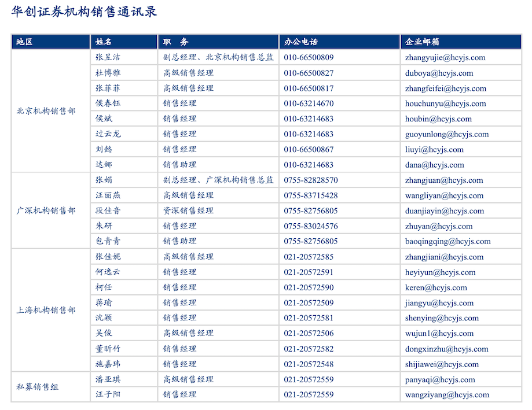This screenshot has height=410, width=532.
Task: Click the title 副总经理、广深机构销售总监
Action: point(218,180)
